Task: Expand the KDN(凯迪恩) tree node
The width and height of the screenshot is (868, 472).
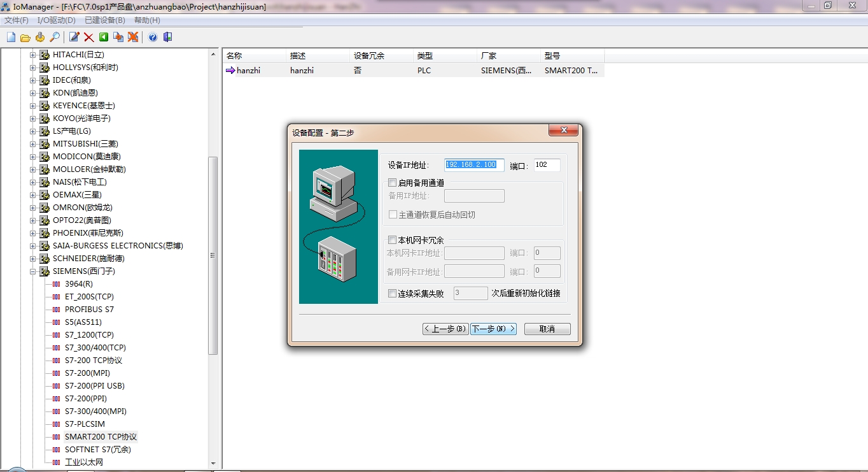Action: (x=33, y=93)
